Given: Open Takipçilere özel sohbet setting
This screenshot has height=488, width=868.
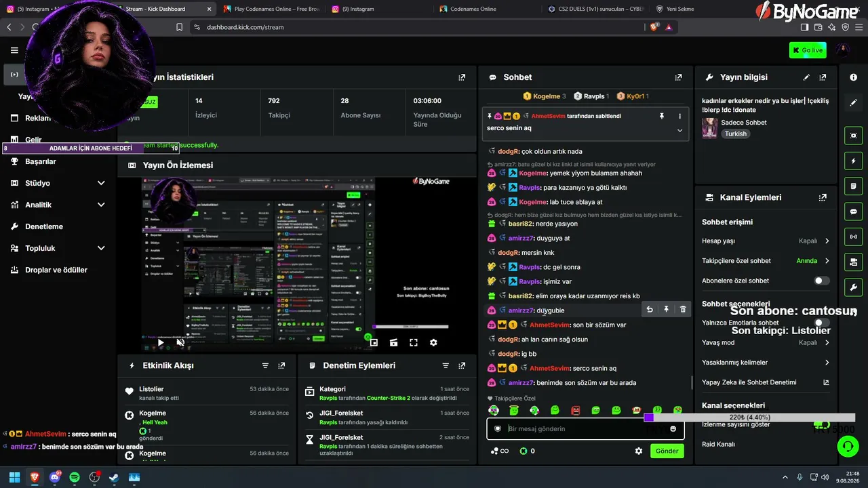Looking at the screenshot, I should 766,261.
